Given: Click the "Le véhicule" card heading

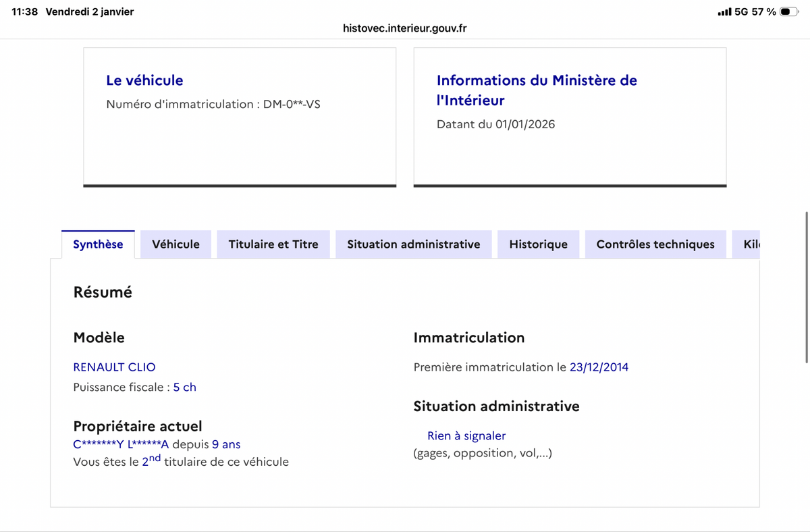Looking at the screenshot, I should click(x=144, y=80).
